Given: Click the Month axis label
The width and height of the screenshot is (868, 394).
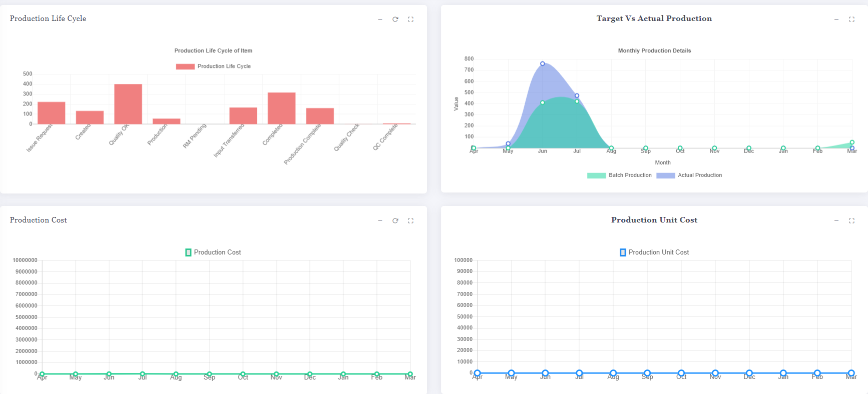Looking at the screenshot, I should tap(663, 163).
